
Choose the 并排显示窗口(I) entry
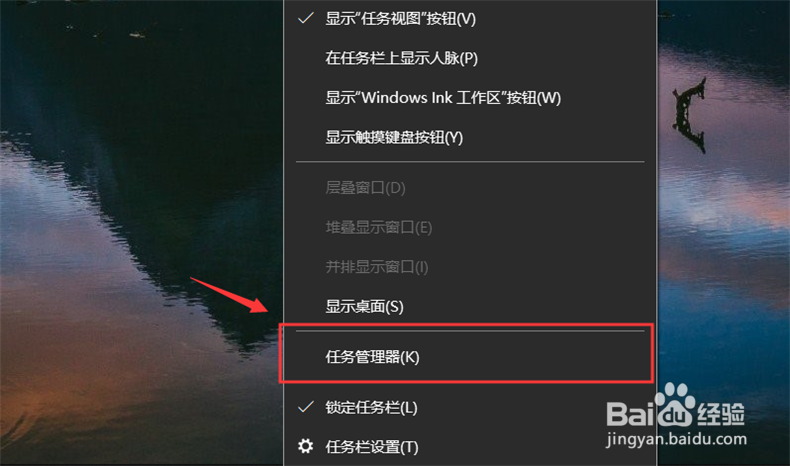[x=470, y=267]
